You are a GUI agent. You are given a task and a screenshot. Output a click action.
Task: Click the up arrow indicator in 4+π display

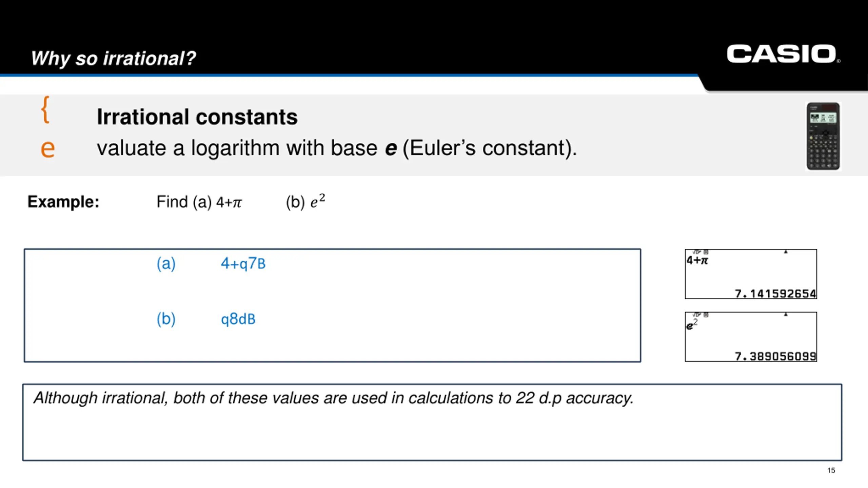click(786, 252)
